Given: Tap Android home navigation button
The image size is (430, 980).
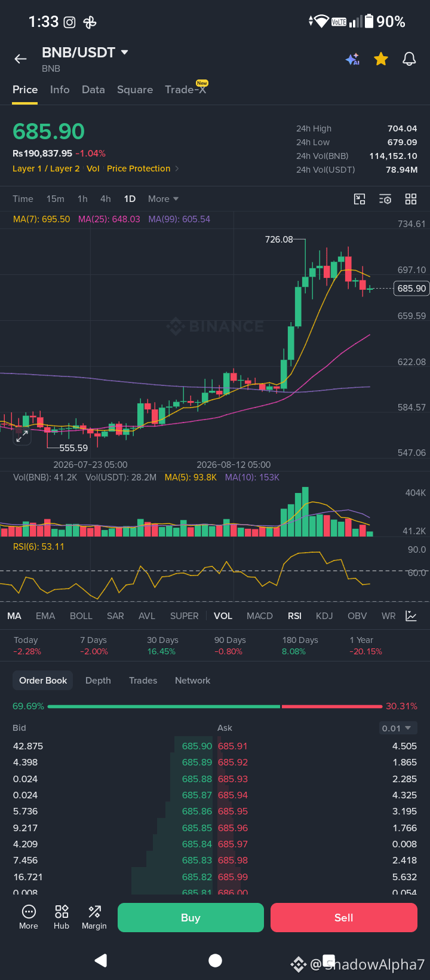Looking at the screenshot, I should coord(215,960).
